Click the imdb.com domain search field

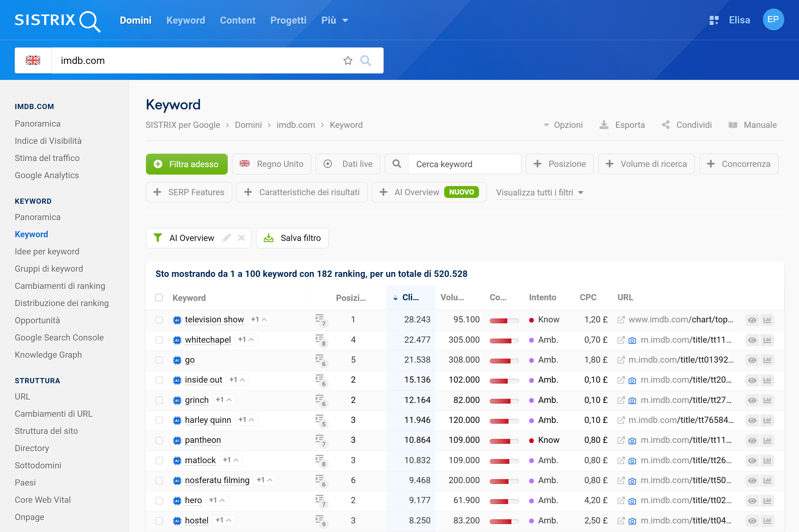click(196, 61)
